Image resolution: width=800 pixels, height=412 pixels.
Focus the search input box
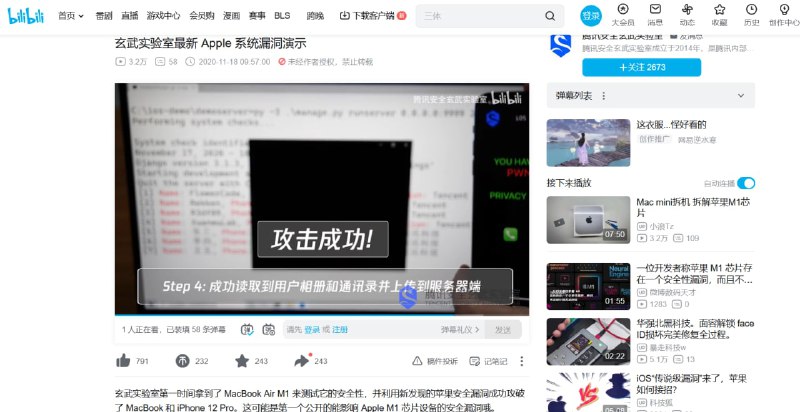[x=480, y=16]
